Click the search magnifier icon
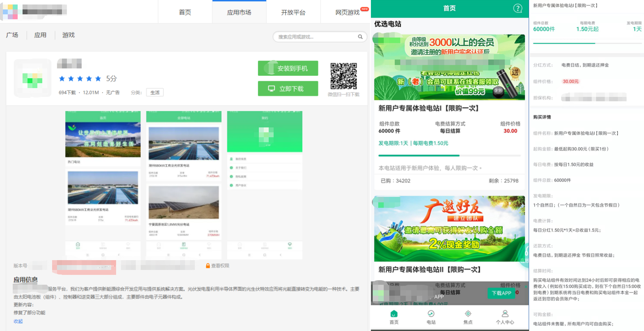 [360, 37]
